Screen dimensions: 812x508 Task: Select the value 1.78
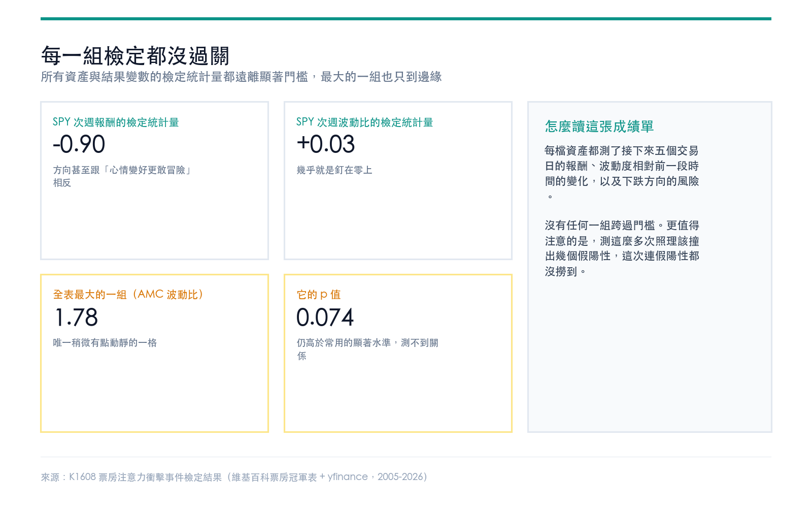[x=76, y=317]
